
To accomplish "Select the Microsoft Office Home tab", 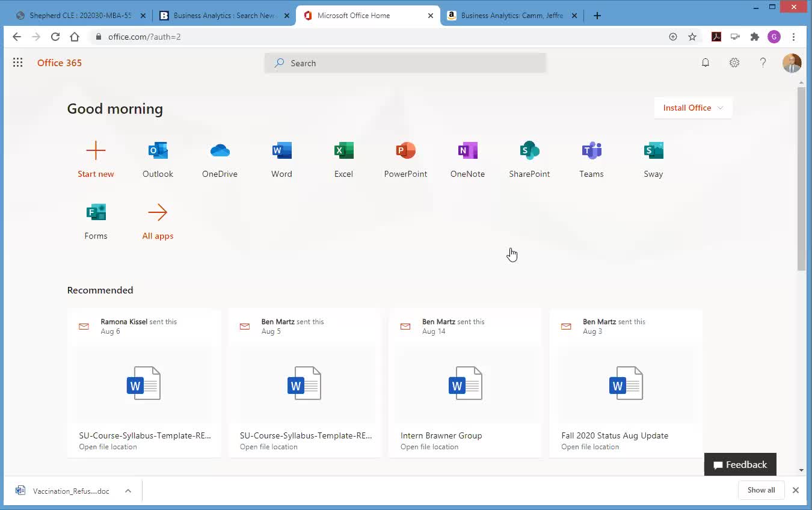I will (x=368, y=16).
